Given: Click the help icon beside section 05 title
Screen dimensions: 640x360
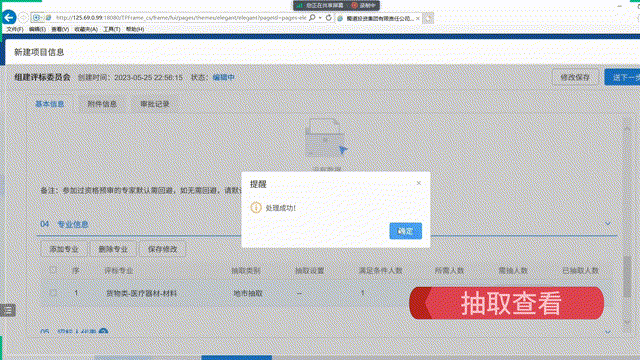Looking at the screenshot, I should pos(103,332).
